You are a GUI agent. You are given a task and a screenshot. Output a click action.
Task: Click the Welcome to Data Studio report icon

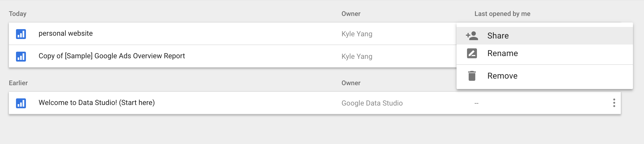tap(21, 103)
